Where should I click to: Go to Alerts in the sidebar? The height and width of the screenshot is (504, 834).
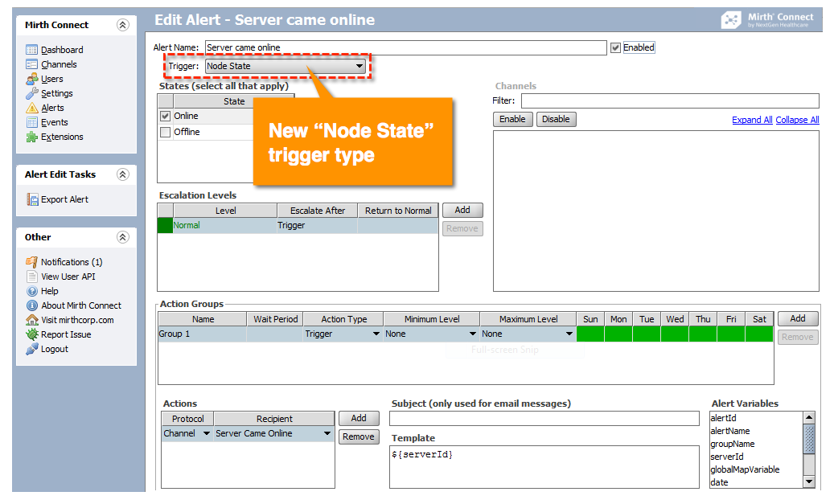click(x=52, y=108)
